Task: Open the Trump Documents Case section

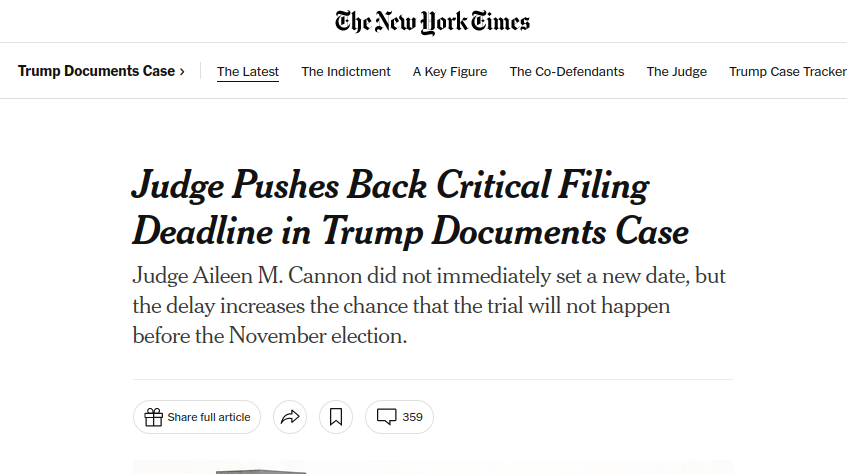Action: point(96,72)
